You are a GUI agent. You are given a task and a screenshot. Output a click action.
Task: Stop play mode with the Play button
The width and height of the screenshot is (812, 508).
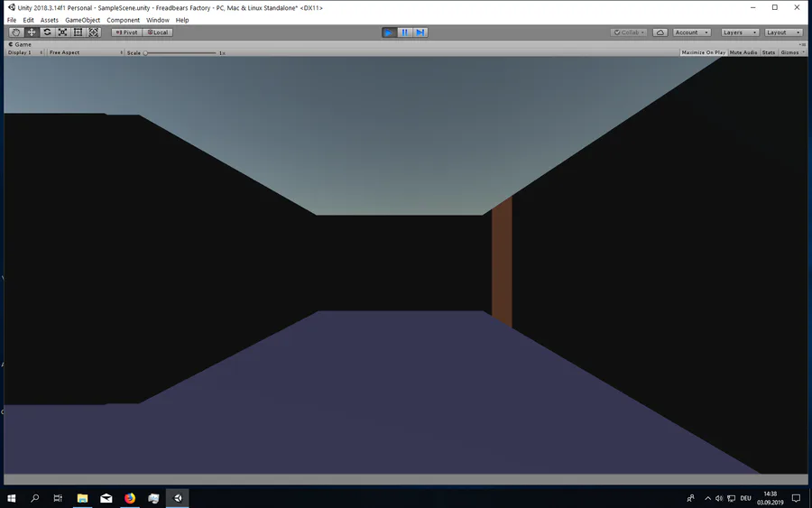(x=388, y=32)
